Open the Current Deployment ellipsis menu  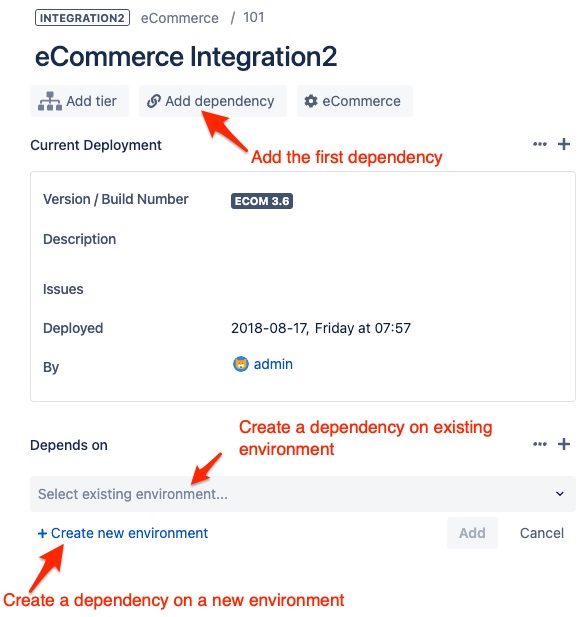click(540, 144)
